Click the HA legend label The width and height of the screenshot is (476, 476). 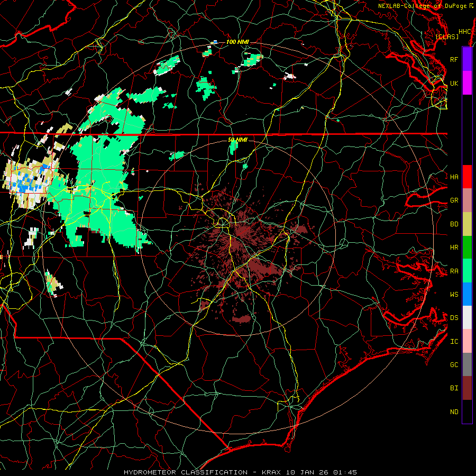454,177
